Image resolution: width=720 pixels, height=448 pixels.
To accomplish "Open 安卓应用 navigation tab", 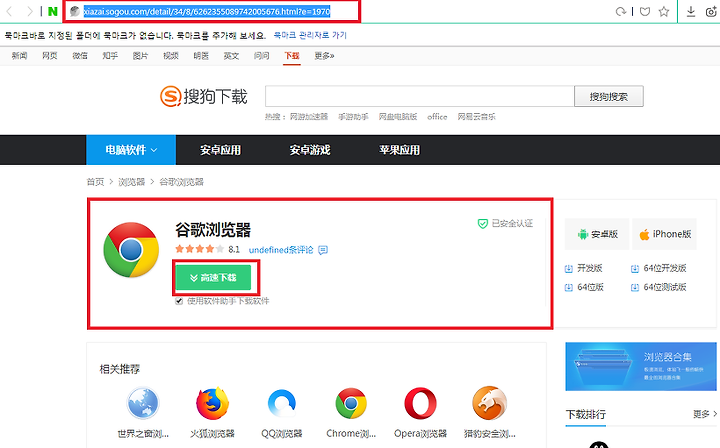I will (x=220, y=150).
